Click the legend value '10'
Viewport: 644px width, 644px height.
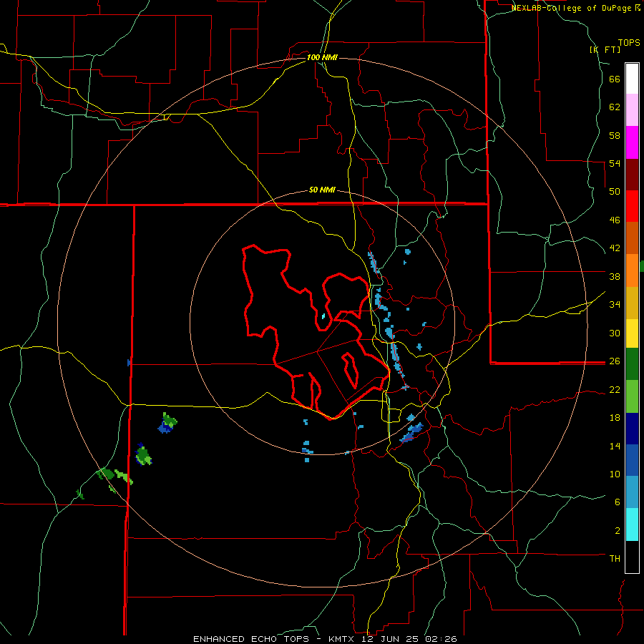pos(615,474)
